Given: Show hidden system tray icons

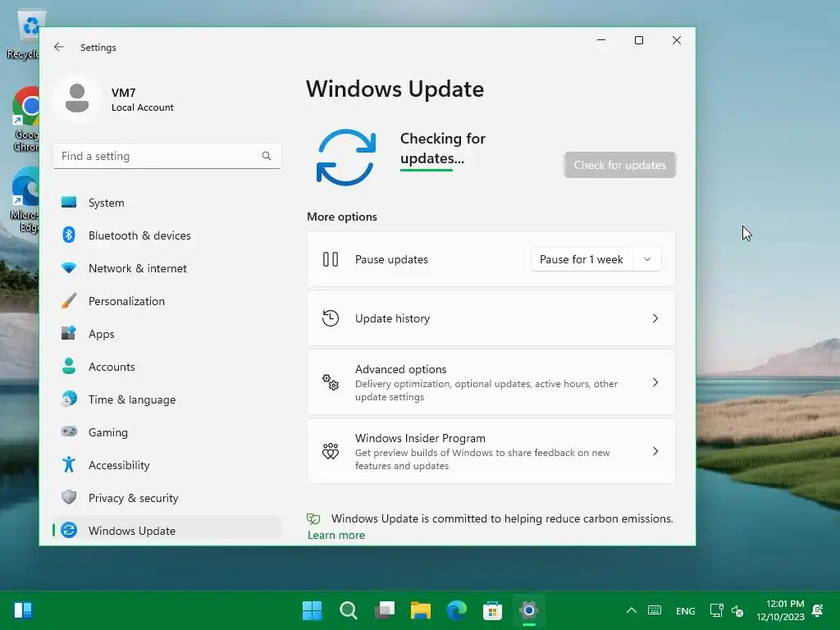Looking at the screenshot, I should (x=632, y=610).
